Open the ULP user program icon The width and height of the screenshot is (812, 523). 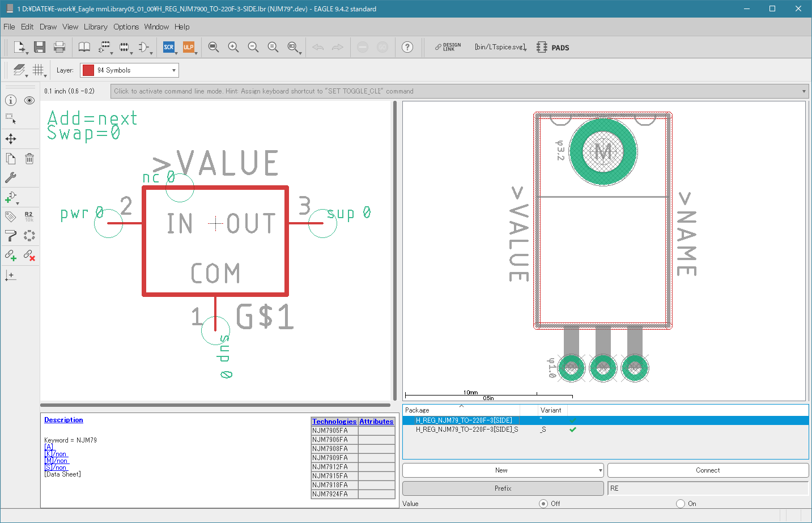tap(189, 47)
